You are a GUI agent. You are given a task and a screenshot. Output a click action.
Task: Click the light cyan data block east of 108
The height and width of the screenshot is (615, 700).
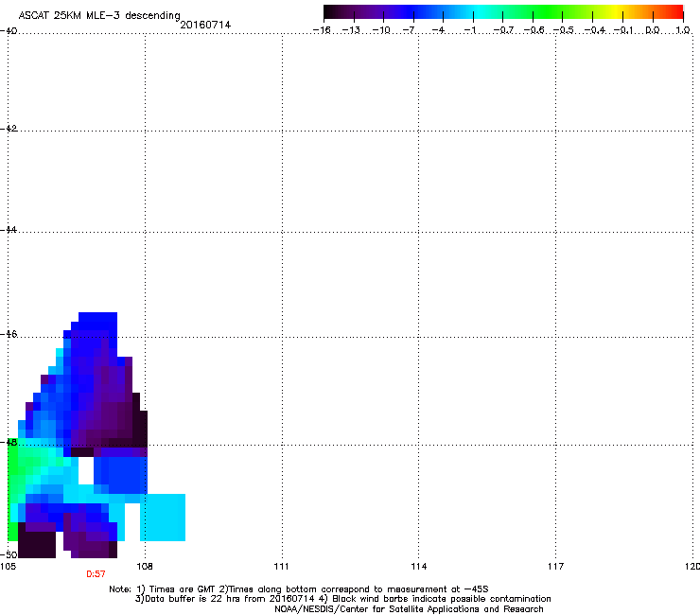(x=163, y=518)
